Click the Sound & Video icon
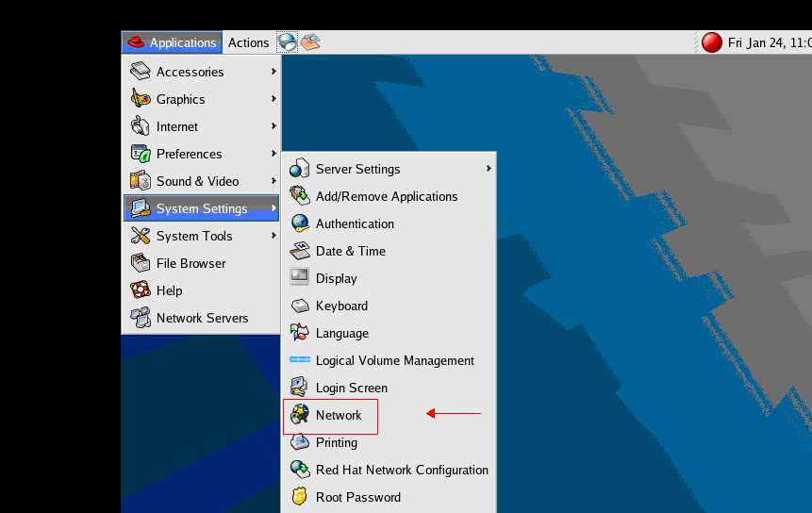 tap(140, 181)
